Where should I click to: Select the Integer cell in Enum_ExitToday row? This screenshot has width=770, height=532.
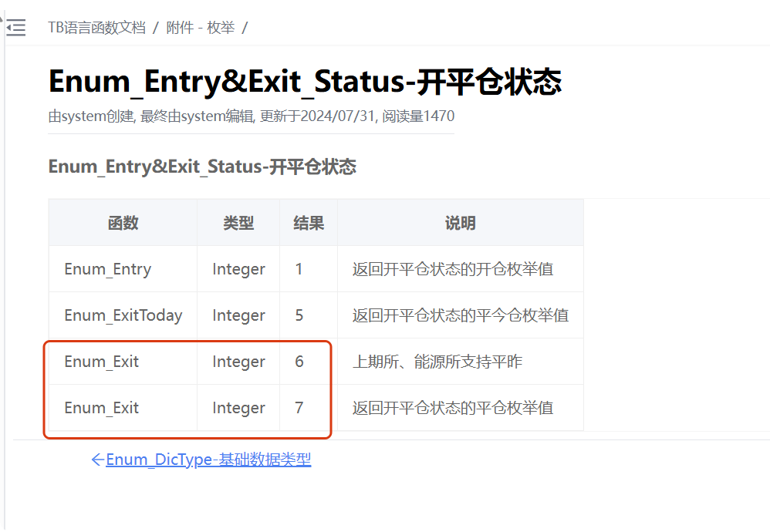(x=238, y=315)
